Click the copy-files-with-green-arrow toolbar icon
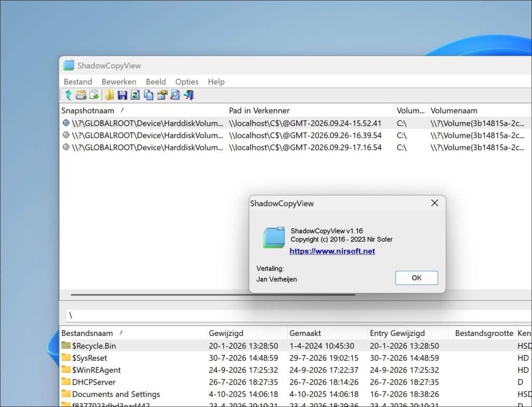This screenshot has width=532, height=407. 94,95
